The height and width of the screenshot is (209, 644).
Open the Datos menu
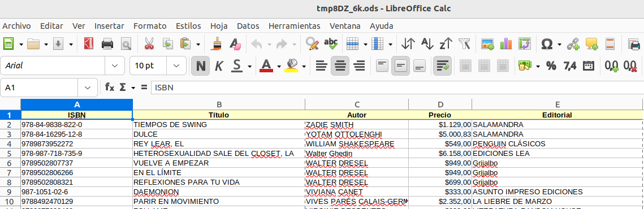click(x=248, y=26)
